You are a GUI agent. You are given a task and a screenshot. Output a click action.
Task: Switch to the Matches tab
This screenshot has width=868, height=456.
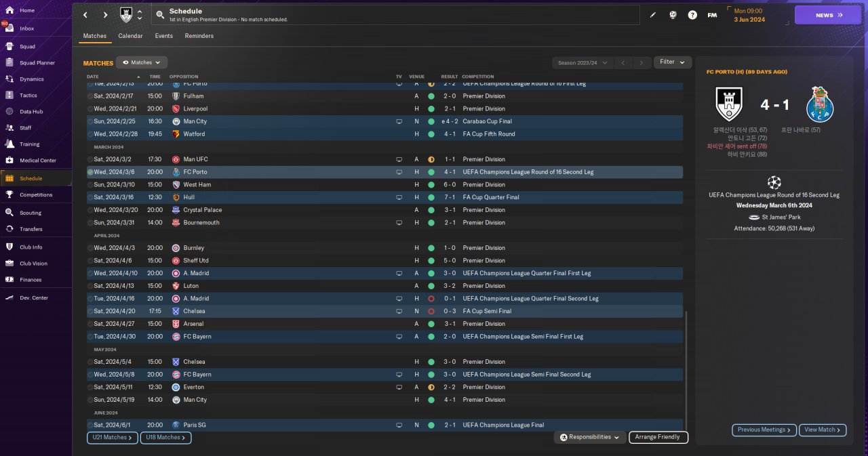point(95,36)
